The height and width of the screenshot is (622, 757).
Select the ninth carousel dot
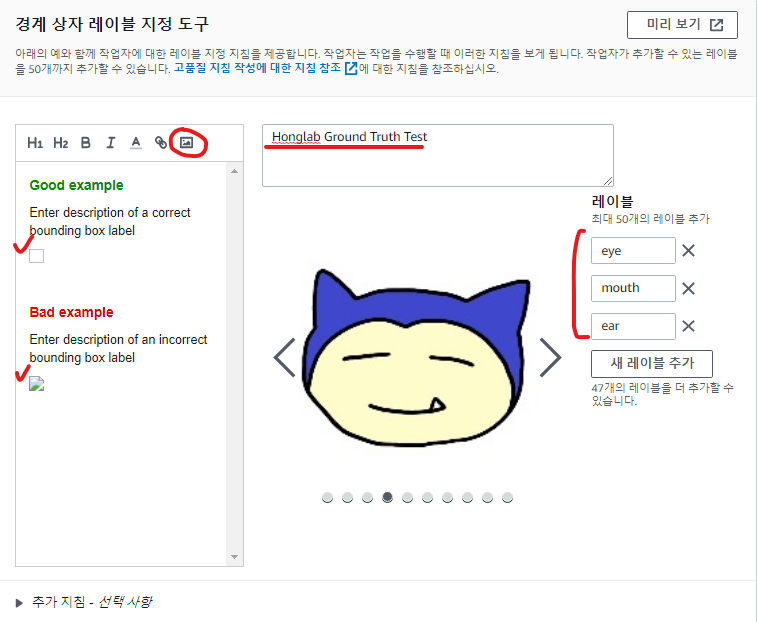coord(487,497)
